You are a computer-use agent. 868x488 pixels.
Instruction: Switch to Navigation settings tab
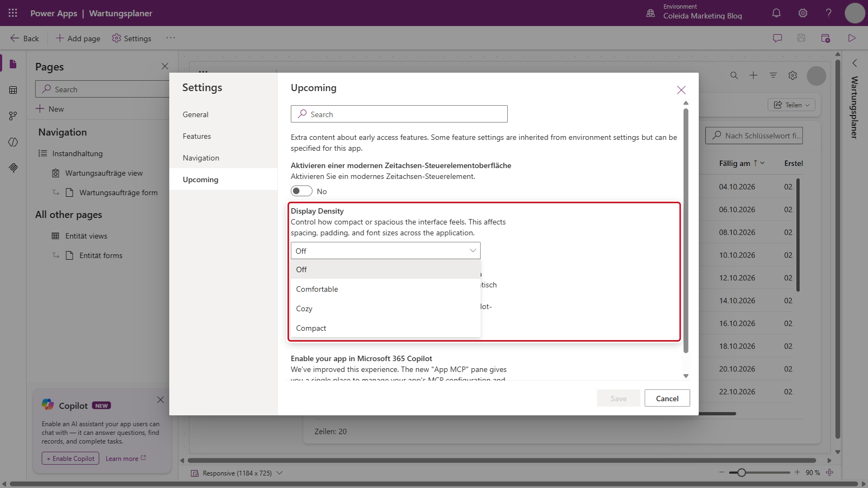point(223,158)
